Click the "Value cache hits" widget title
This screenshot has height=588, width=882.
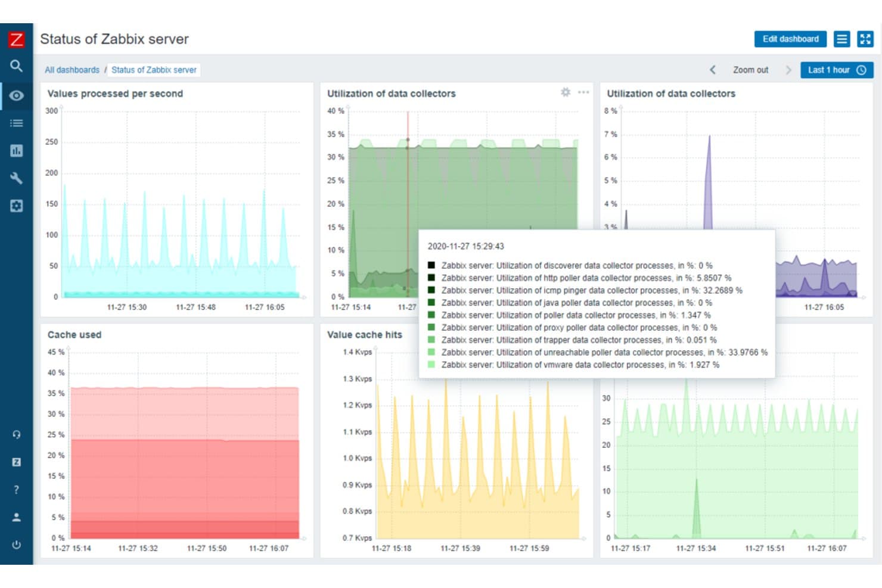[365, 335]
